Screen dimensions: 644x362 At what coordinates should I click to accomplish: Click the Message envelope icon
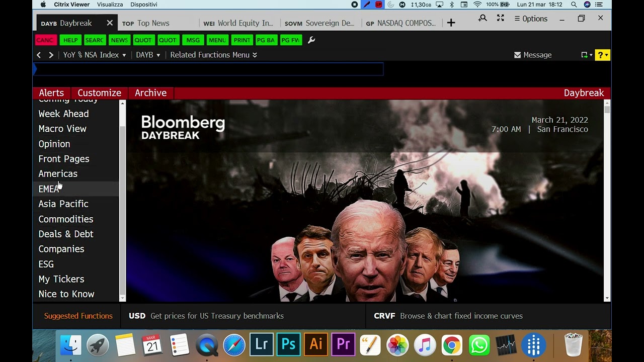[x=517, y=55]
